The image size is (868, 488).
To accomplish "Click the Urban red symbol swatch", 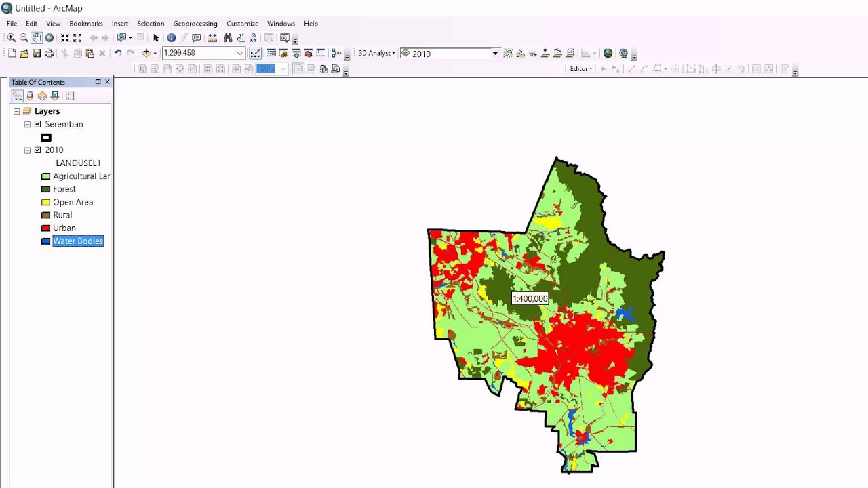I will pyautogui.click(x=46, y=228).
